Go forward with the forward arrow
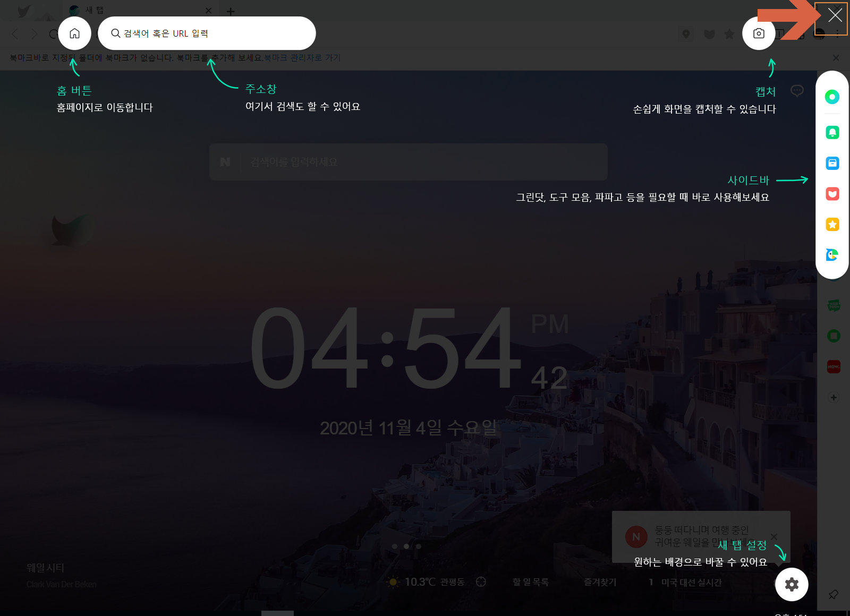Screen dimensions: 850x616 click(x=34, y=34)
